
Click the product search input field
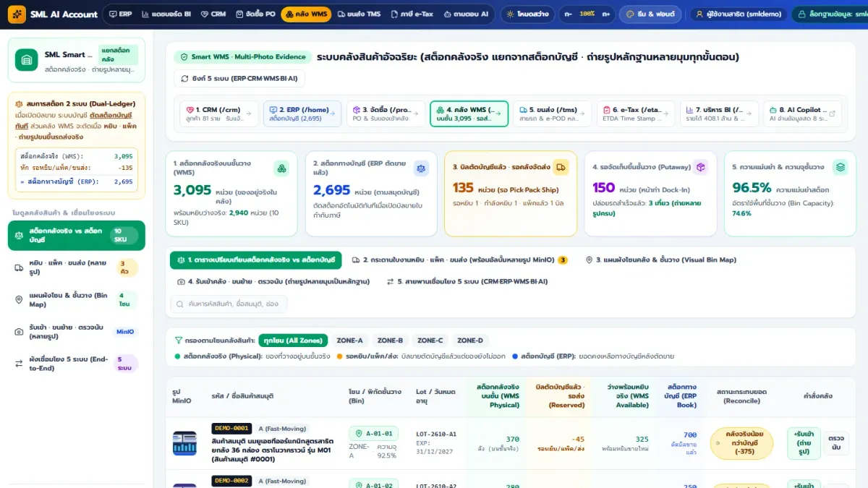point(229,304)
